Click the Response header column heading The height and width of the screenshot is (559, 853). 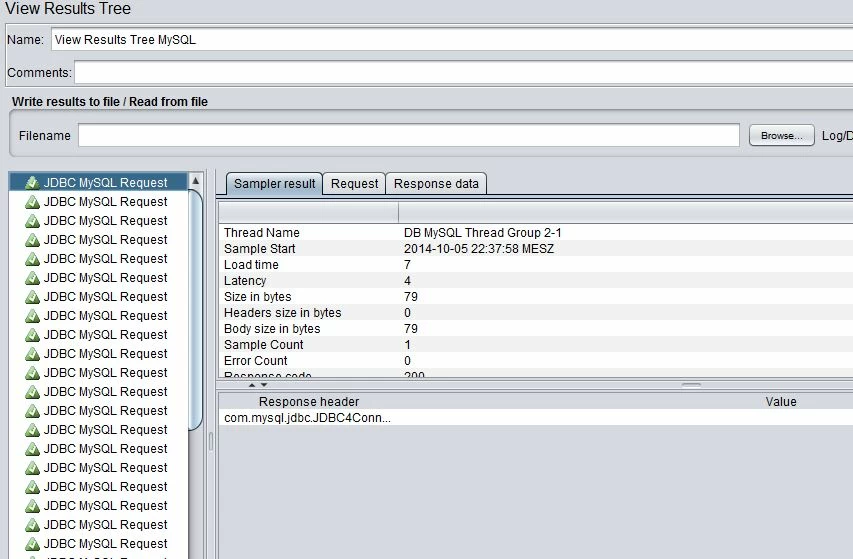(308, 402)
